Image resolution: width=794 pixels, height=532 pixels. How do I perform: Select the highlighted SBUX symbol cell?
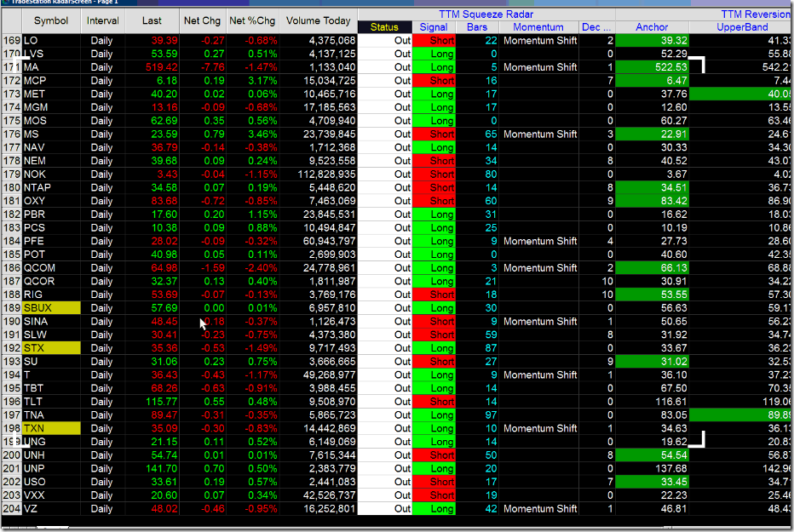[x=51, y=308]
